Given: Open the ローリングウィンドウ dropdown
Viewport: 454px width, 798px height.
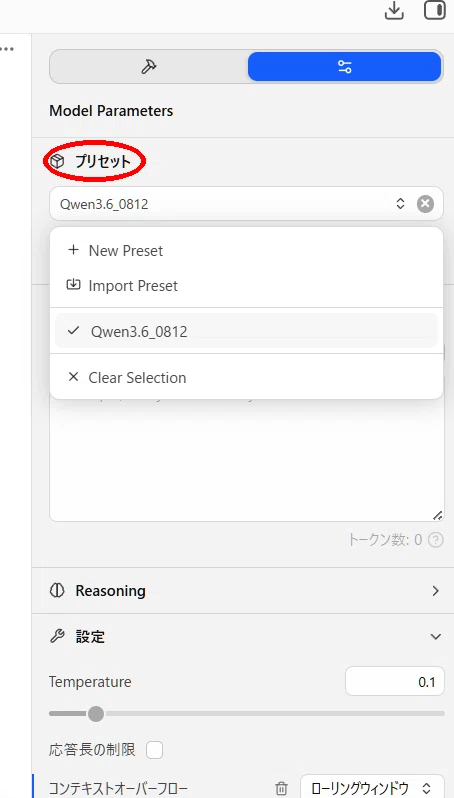Looking at the screenshot, I should click(x=372, y=788).
